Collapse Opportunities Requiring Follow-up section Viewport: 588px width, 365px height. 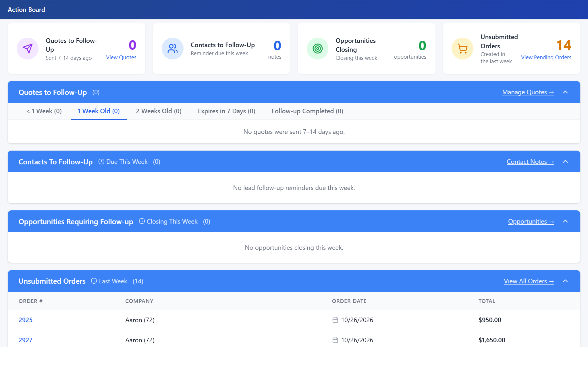coord(565,221)
